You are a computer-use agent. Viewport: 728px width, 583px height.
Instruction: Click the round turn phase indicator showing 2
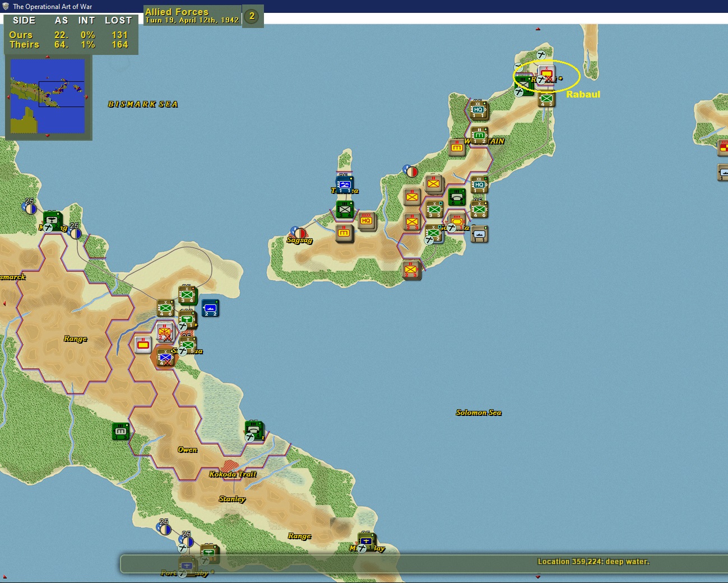(x=252, y=16)
